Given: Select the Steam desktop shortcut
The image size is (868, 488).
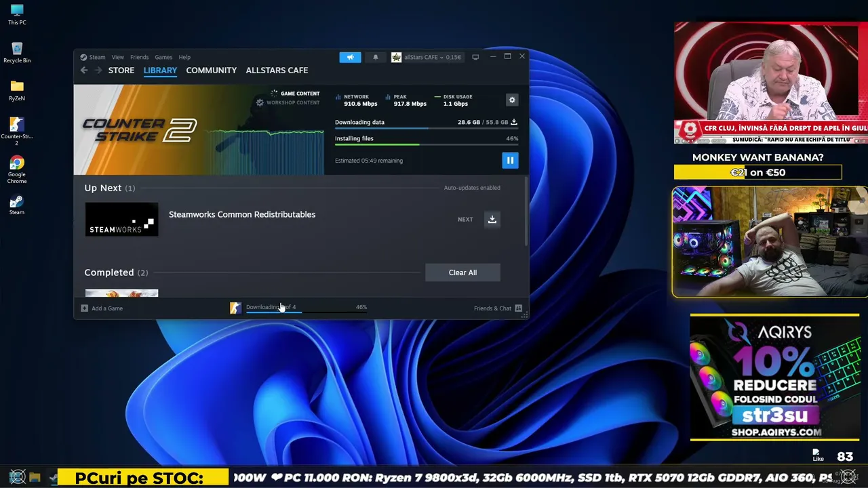Looking at the screenshot, I should 17,205.
